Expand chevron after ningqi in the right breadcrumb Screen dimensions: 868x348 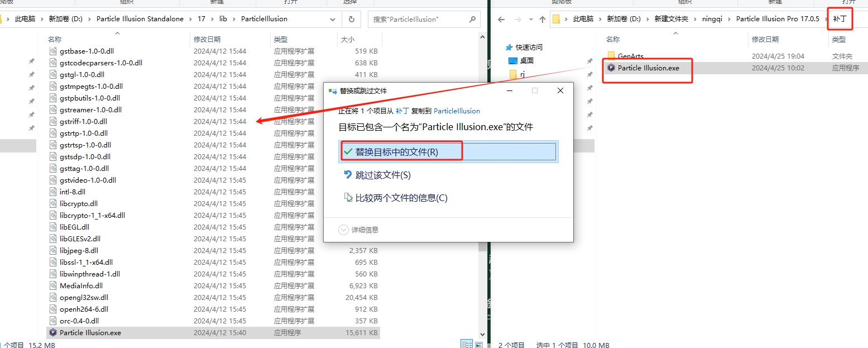[x=730, y=19]
